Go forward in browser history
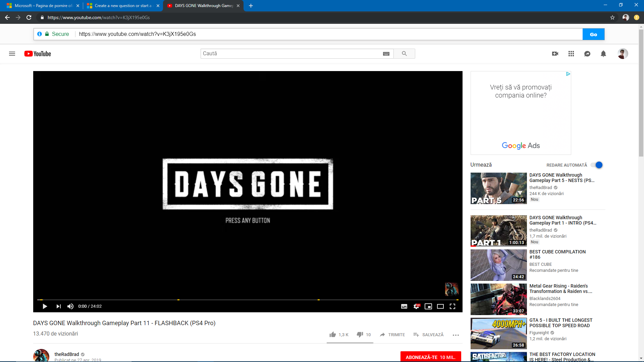Viewport: 644px width, 362px height. coord(18,17)
